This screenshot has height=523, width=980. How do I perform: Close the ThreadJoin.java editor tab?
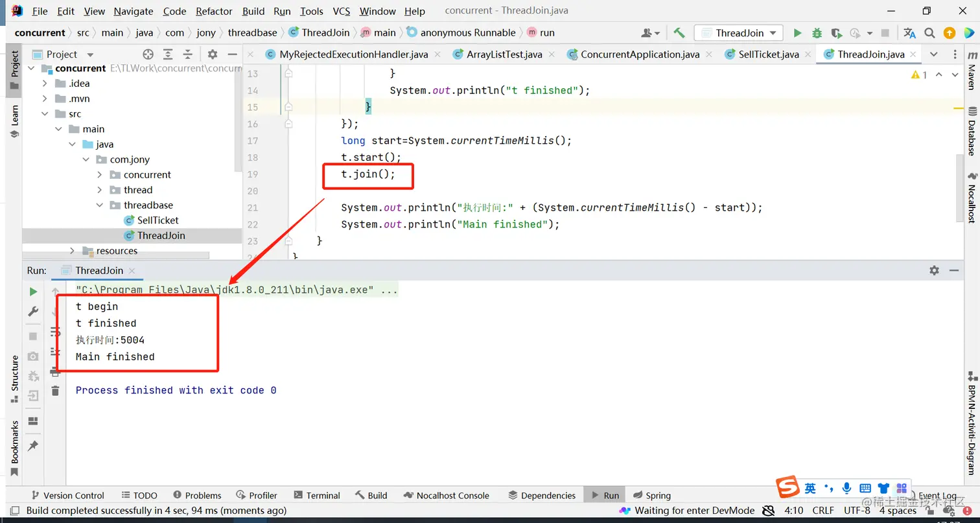(913, 54)
